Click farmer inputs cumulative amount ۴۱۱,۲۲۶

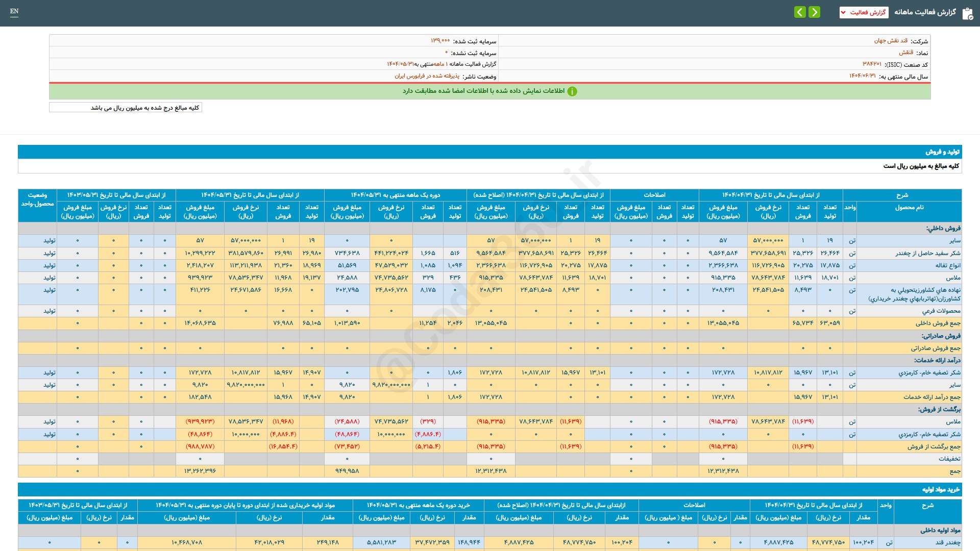click(200, 290)
